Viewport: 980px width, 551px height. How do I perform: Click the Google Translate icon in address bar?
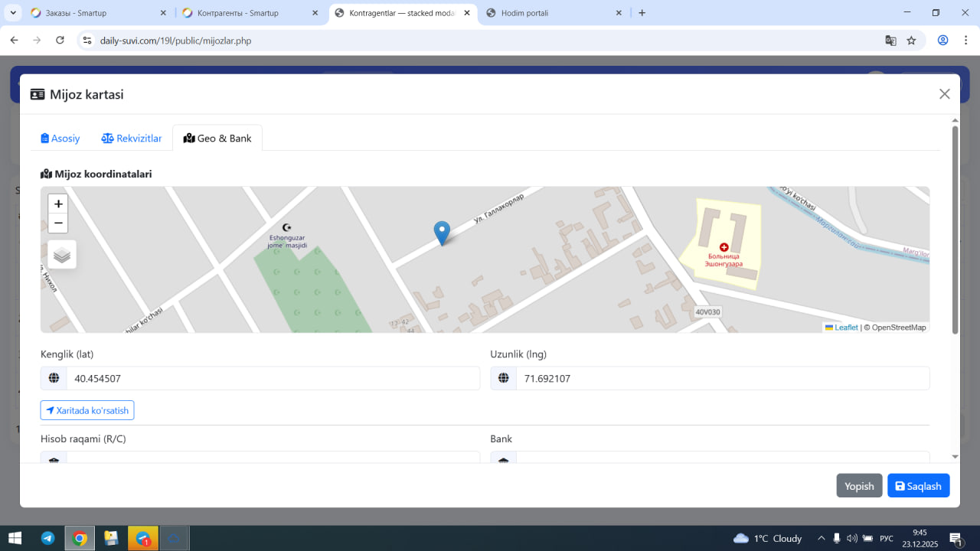point(890,41)
